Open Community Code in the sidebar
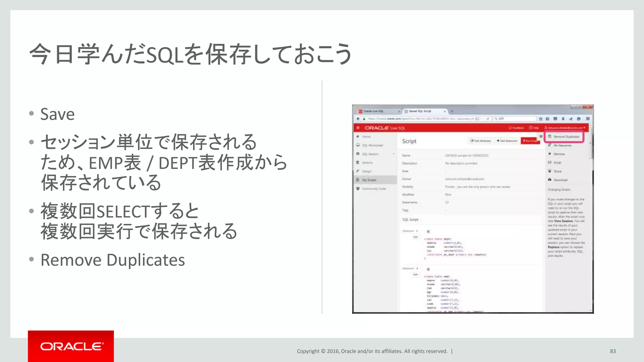Image resolution: width=644 pixels, height=362 pixels. click(374, 189)
